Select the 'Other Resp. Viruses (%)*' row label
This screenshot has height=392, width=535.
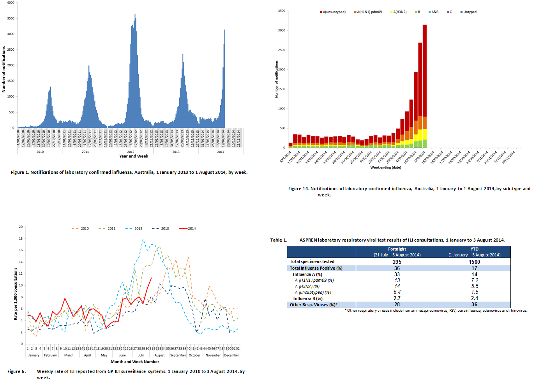point(314,305)
